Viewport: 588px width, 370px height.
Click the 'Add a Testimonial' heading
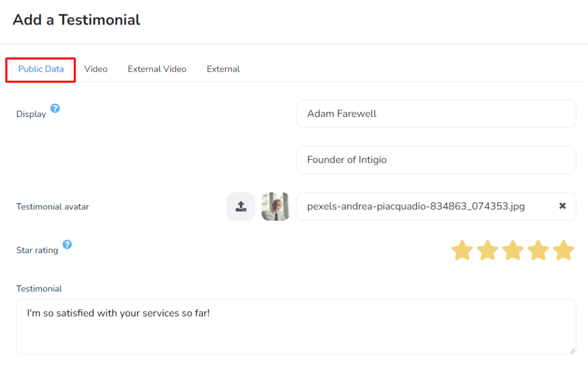[x=76, y=20]
